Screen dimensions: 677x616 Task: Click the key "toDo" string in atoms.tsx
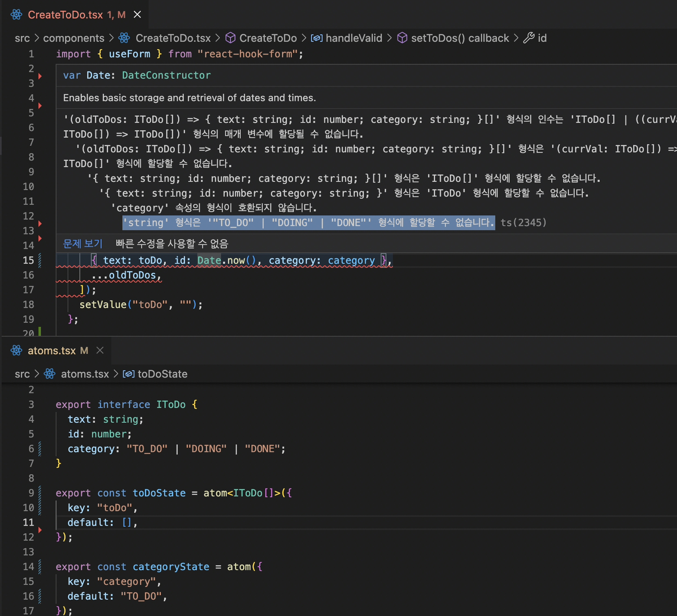[x=115, y=508]
